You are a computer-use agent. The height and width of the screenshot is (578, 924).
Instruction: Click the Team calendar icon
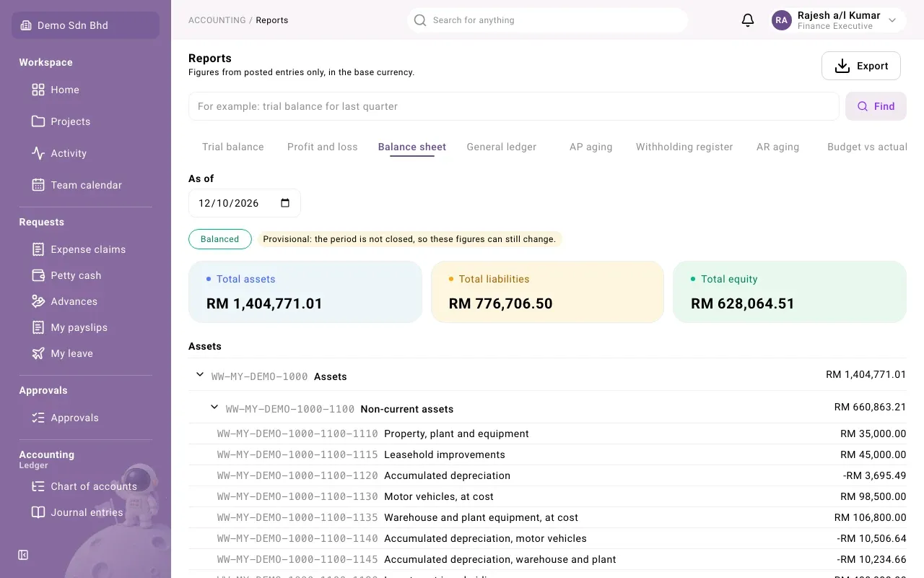(38, 185)
